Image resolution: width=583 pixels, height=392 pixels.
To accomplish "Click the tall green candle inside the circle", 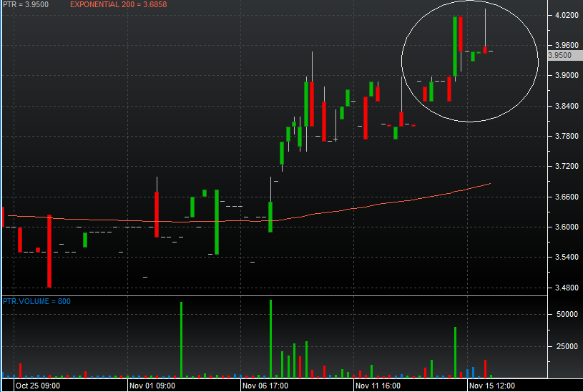I will [x=455, y=46].
